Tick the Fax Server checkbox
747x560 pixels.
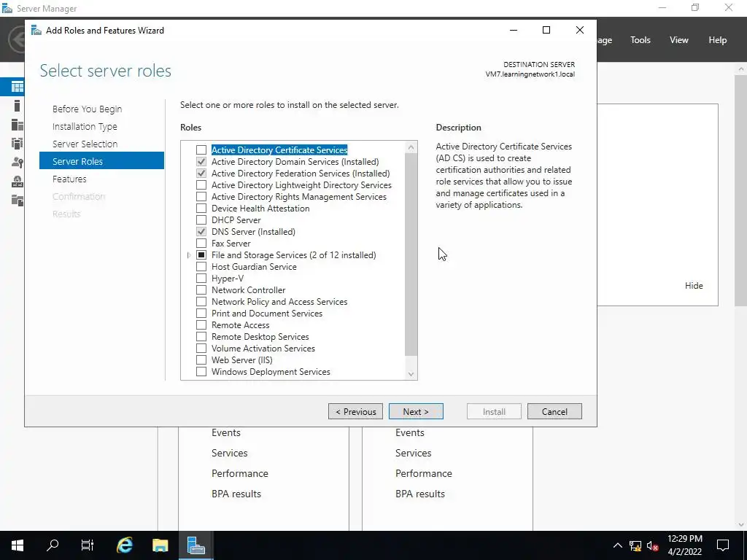coord(201,244)
